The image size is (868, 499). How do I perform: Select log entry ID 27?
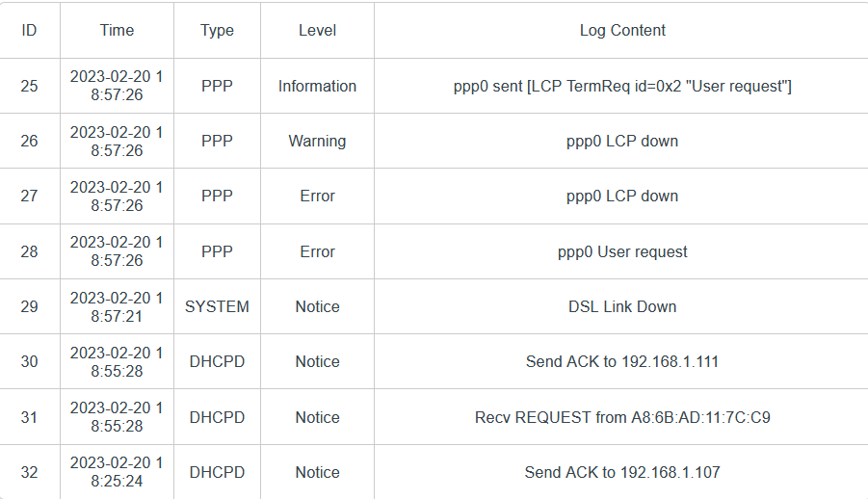tap(29, 196)
